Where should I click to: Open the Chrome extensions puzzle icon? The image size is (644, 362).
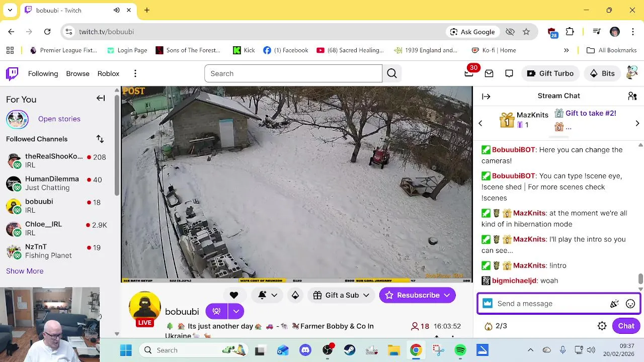click(x=570, y=32)
